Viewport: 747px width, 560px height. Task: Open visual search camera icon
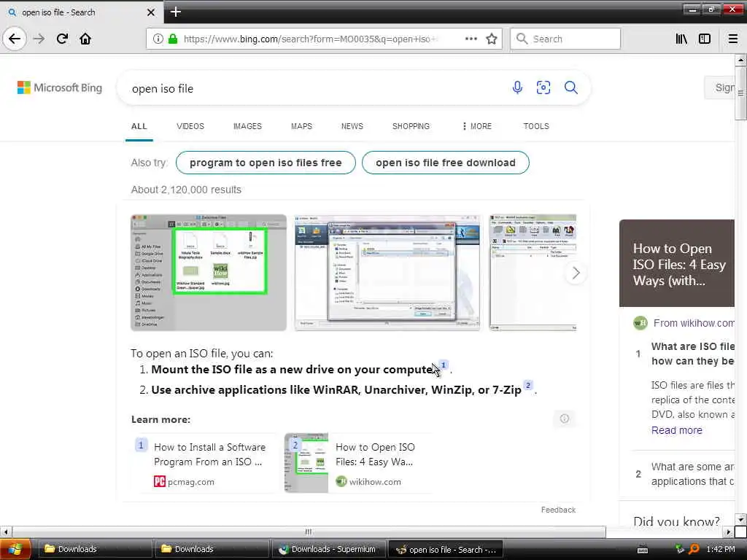click(x=543, y=87)
